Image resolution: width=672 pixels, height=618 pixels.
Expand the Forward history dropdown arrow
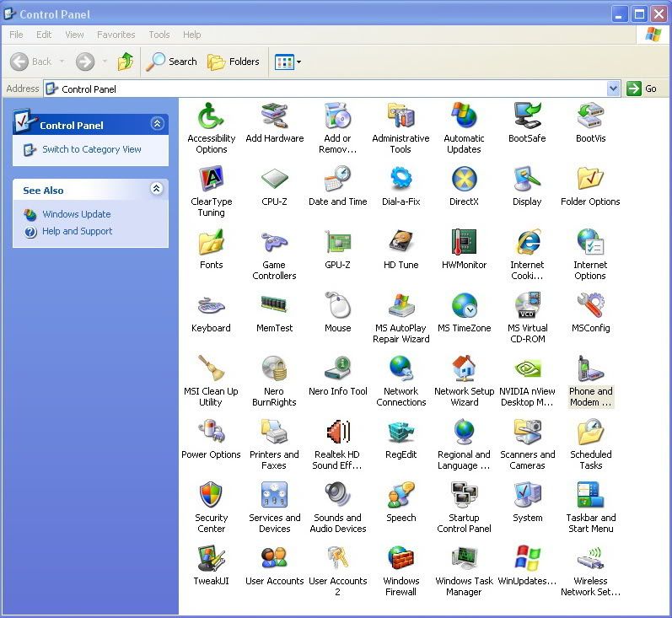click(x=105, y=62)
